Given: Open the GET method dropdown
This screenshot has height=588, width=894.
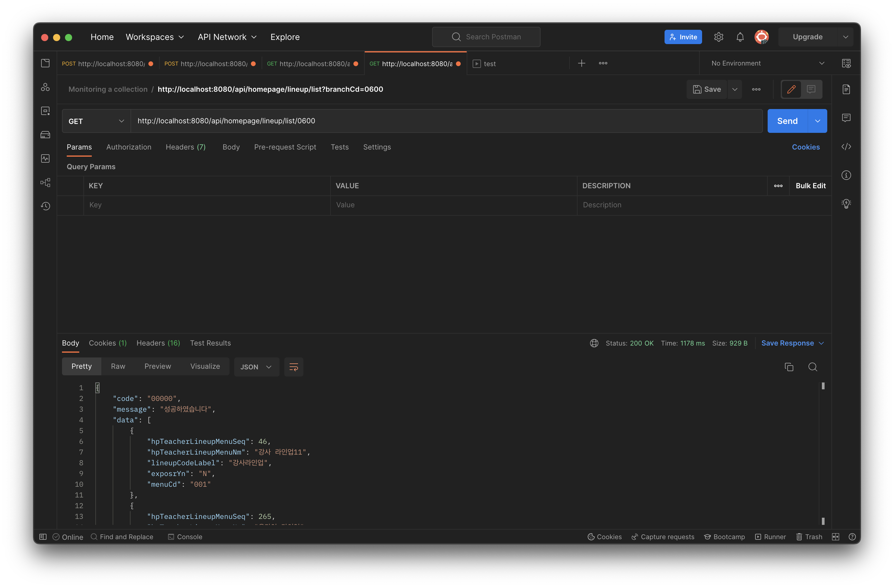Looking at the screenshot, I should [x=96, y=121].
